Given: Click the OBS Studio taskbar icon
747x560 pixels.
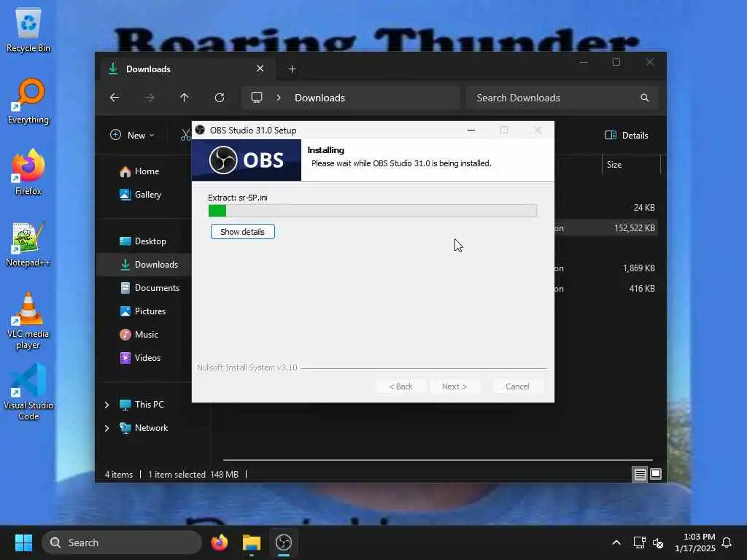Looking at the screenshot, I should [x=284, y=542].
